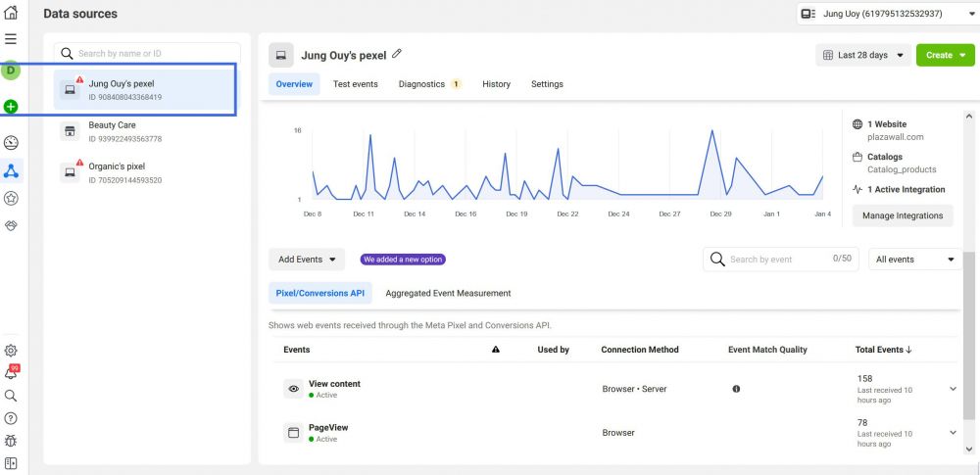
Task: Open the Diagnostics tab
Action: [x=429, y=84]
